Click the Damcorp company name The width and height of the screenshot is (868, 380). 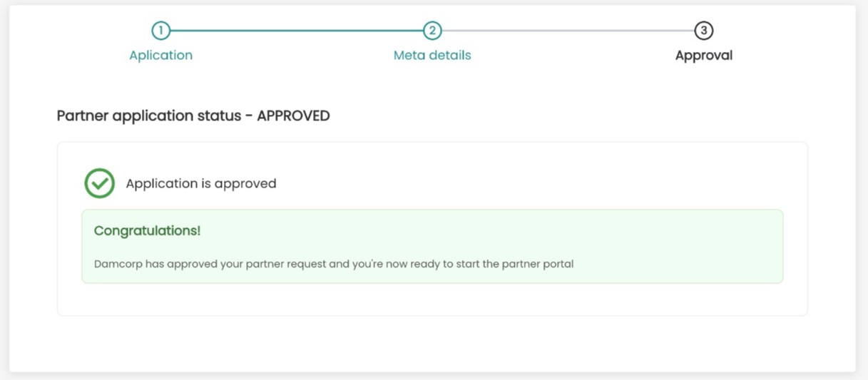click(x=118, y=264)
